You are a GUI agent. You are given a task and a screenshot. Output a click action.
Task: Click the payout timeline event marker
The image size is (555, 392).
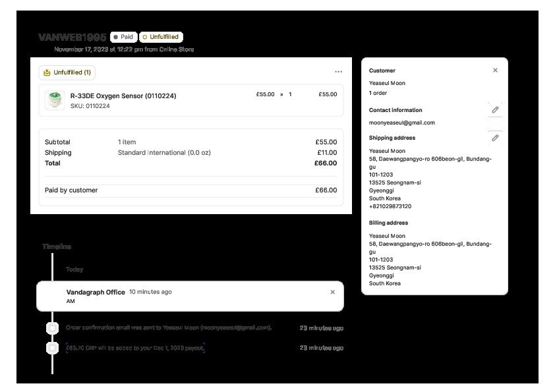pos(52,348)
